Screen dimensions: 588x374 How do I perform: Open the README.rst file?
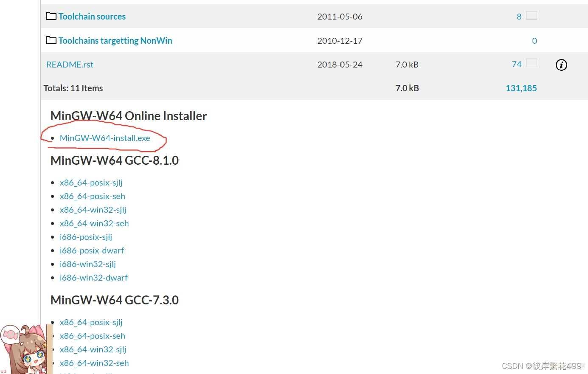pos(70,65)
